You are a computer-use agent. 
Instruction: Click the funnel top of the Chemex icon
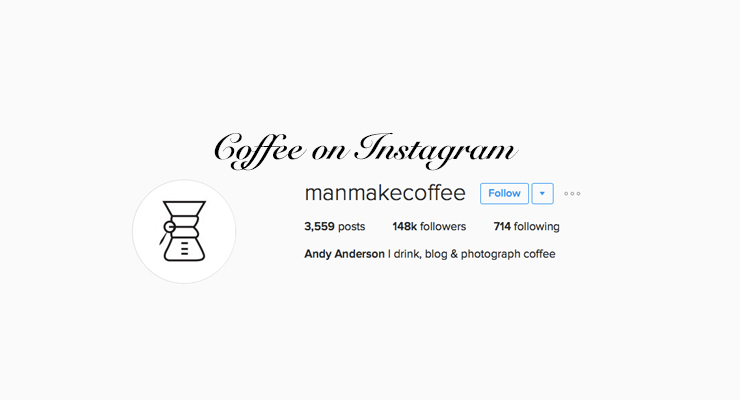(x=184, y=209)
